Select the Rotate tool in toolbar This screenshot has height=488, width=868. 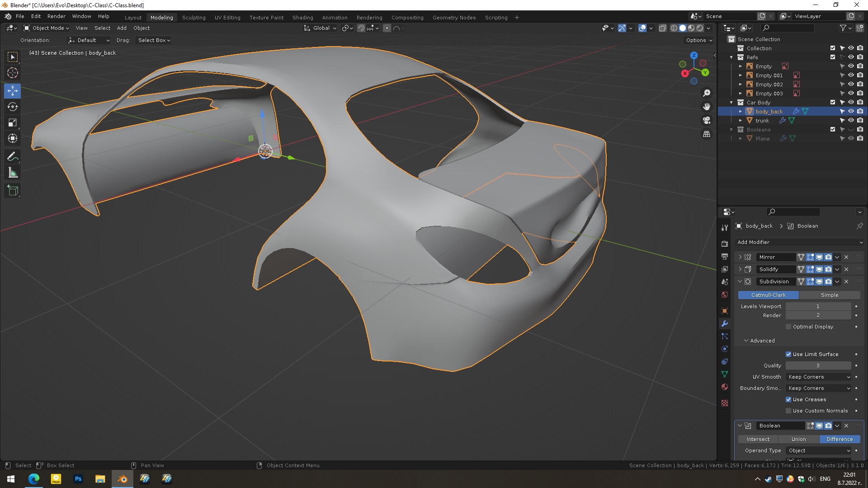pyautogui.click(x=13, y=107)
